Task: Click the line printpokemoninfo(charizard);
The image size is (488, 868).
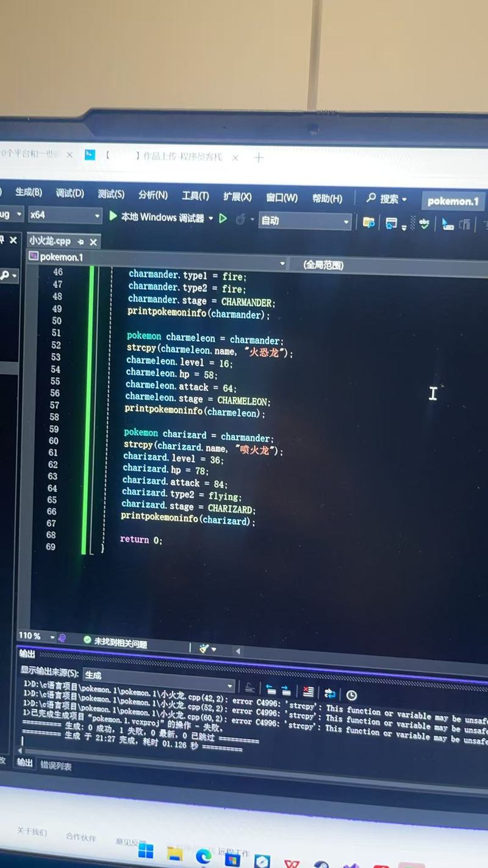Action: click(188, 519)
